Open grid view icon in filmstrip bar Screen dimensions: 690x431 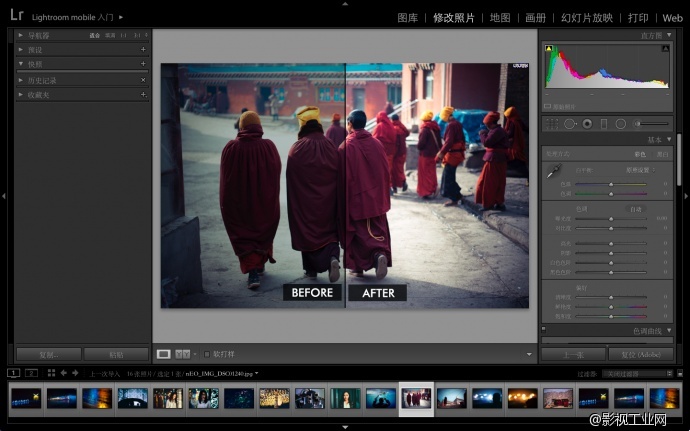(51, 373)
